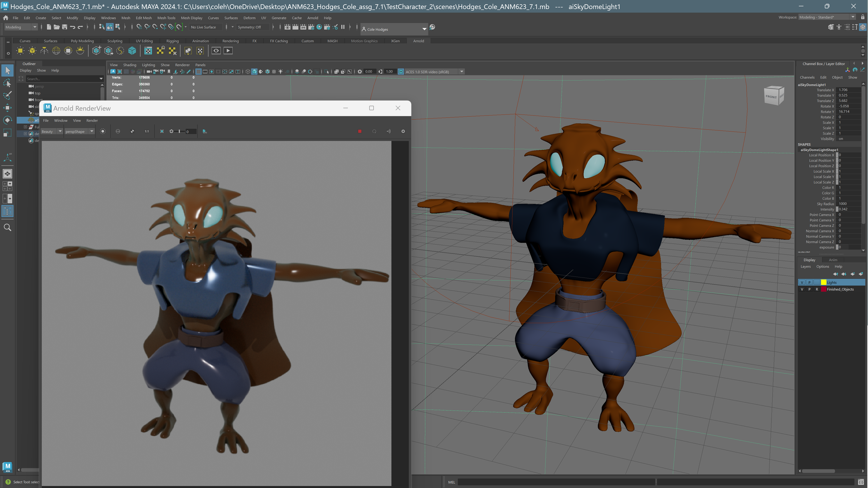The image size is (868, 488).
Task: Click the SkyDome Light shelf icon
Action: coord(56,51)
